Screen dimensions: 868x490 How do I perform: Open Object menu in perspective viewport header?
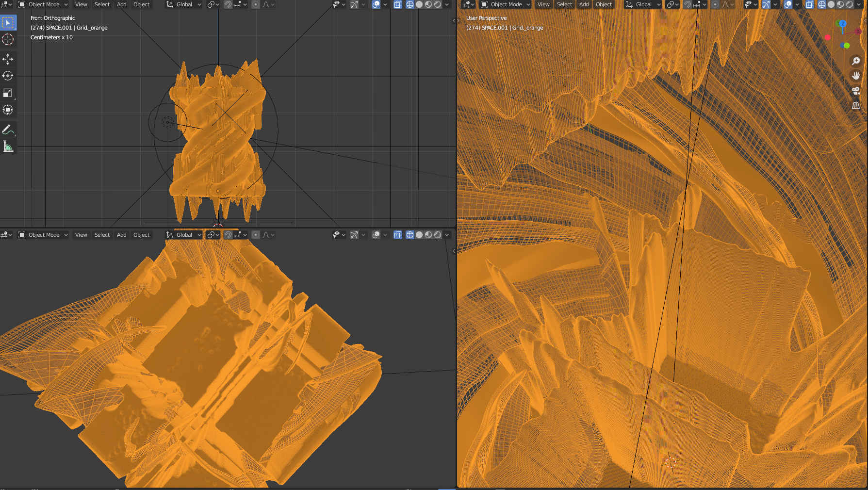[x=604, y=4]
